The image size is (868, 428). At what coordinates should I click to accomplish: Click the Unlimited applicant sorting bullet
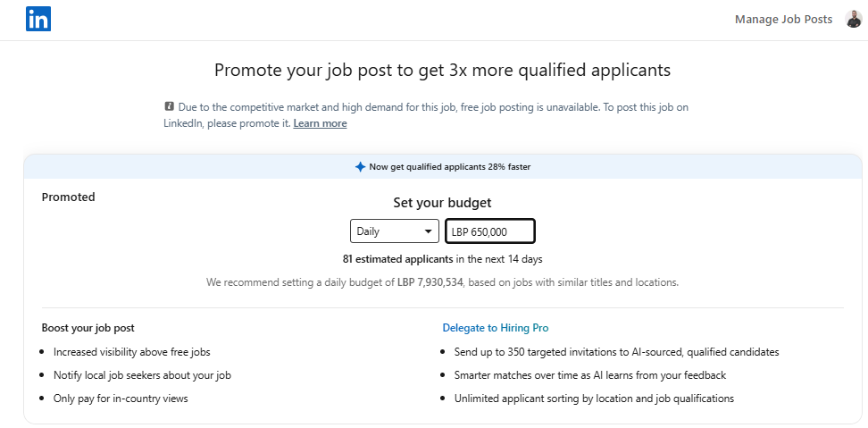pyautogui.click(x=594, y=399)
